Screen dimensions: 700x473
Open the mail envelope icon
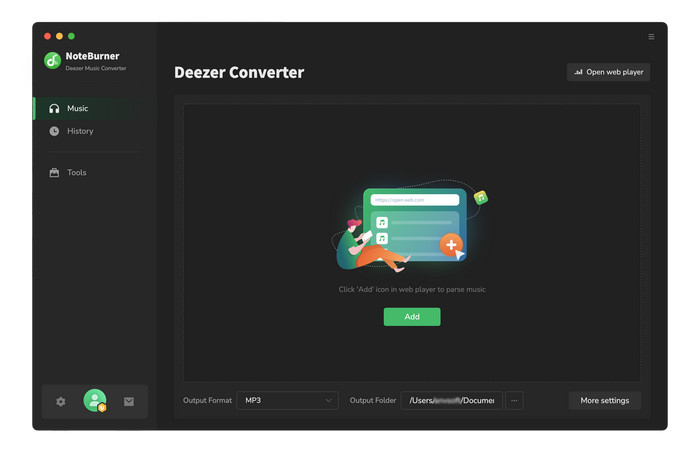tap(129, 401)
